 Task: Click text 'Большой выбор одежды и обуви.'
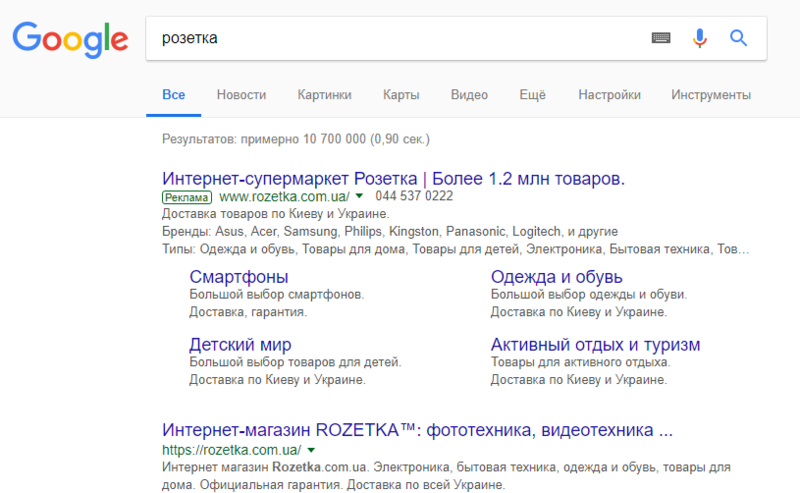click(x=589, y=294)
